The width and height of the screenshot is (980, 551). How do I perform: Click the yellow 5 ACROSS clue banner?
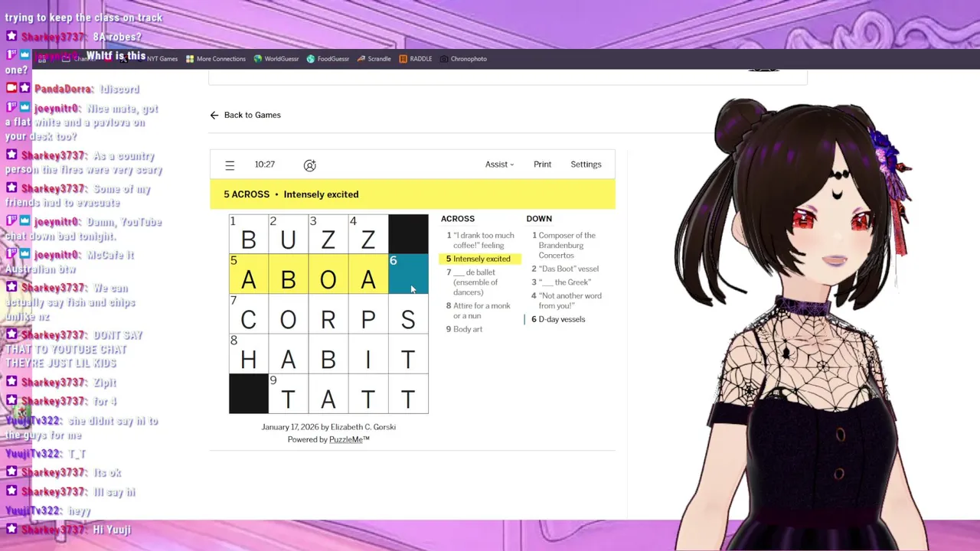413,194
